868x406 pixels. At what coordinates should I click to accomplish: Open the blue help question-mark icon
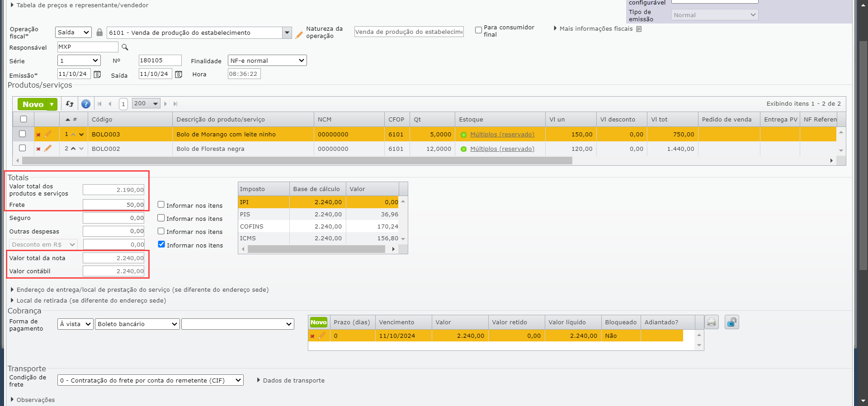[x=85, y=104]
